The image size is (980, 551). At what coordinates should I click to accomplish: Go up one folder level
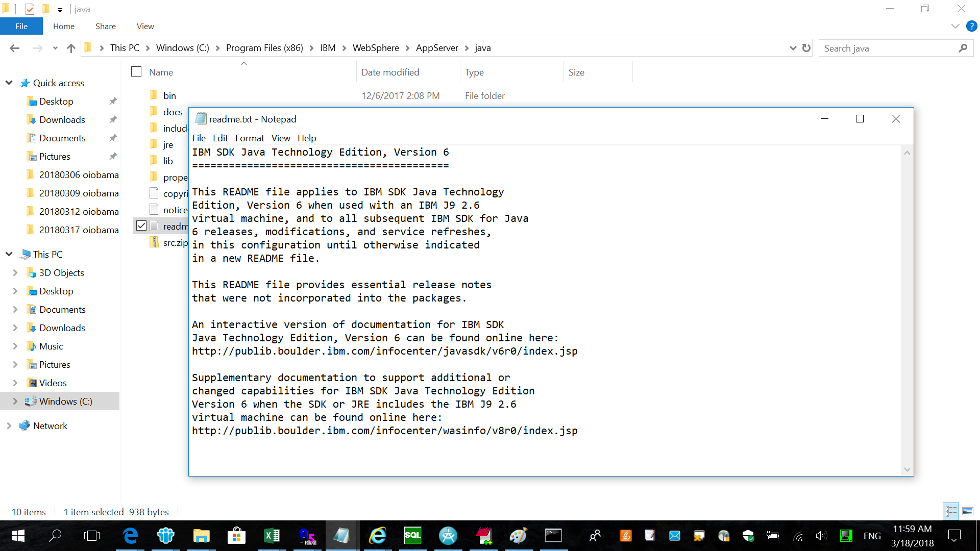click(71, 48)
